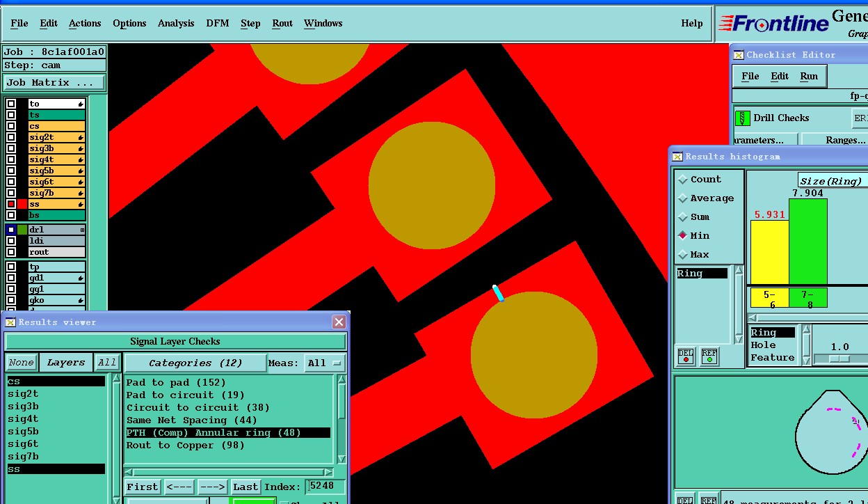Open the Help menu

tap(692, 23)
